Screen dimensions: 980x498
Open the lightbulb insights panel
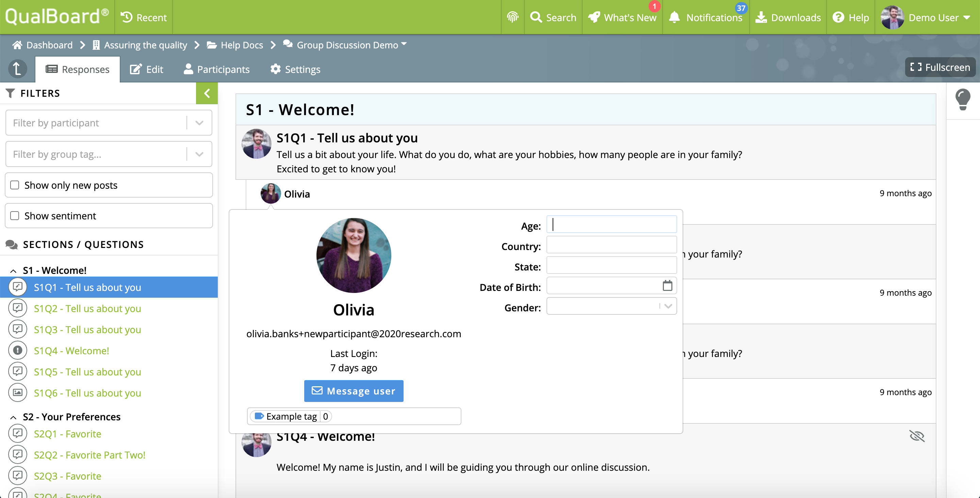coord(963,100)
